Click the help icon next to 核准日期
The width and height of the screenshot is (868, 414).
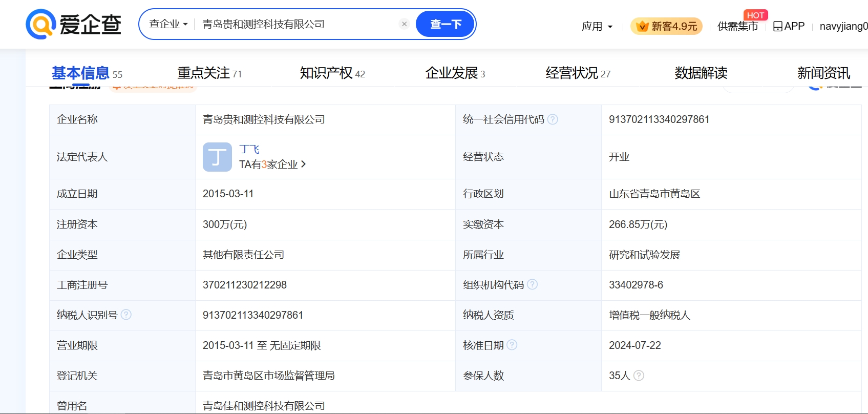(512, 345)
